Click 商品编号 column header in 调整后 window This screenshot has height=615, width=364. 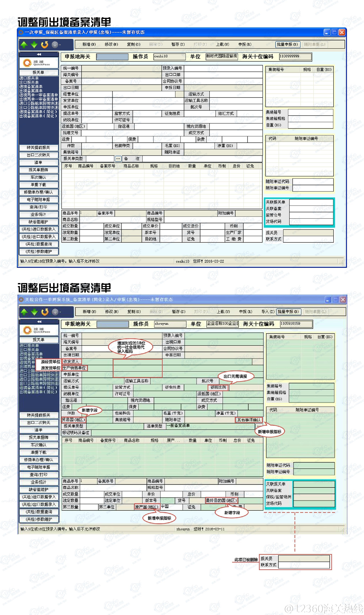click(x=86, y=440)
